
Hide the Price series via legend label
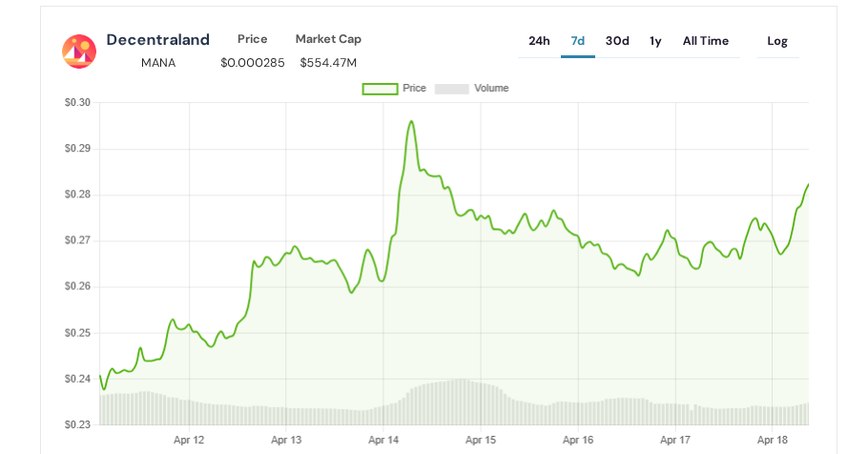pos(414,88)
